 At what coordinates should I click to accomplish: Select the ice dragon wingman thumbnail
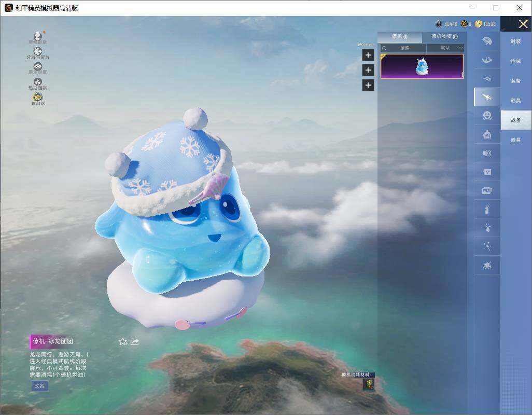pos(422,66)
